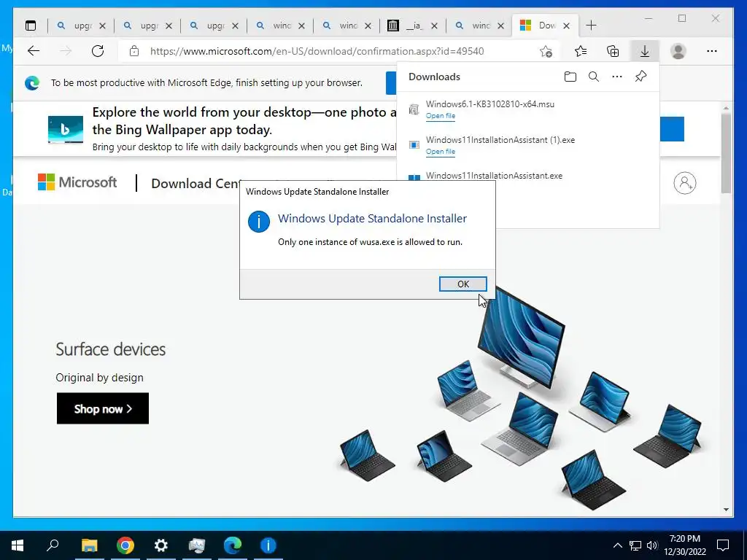The height and width of the screenshot is (560, 747).
Task: Open the Favorites list icon
Action: tap(580, 51)
